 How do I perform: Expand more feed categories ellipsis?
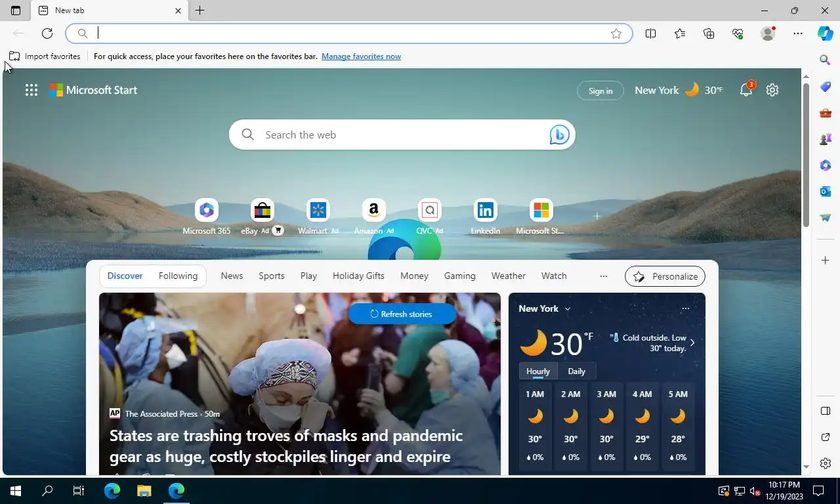coord(604,276)
